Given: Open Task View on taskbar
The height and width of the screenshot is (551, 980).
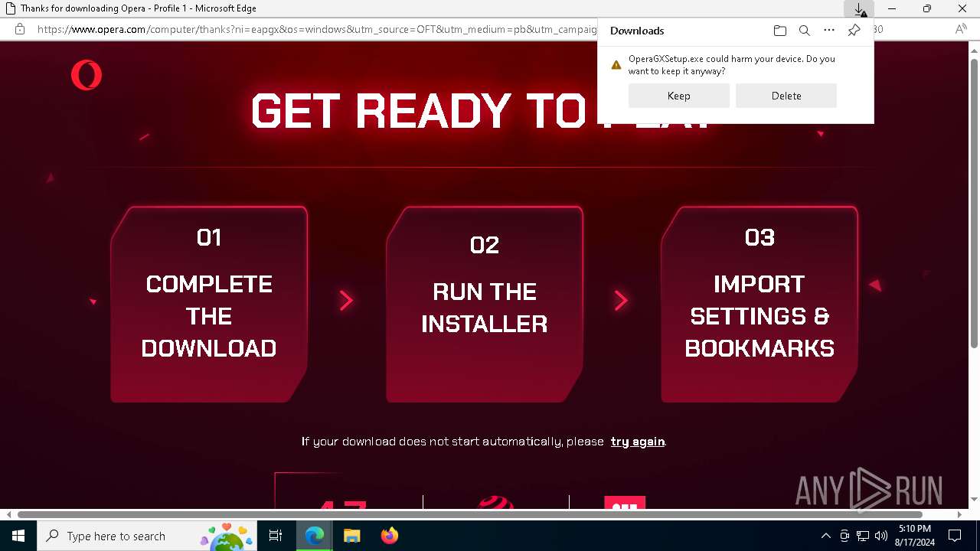Looking at the screenshot, I should [x=276, y=536].
